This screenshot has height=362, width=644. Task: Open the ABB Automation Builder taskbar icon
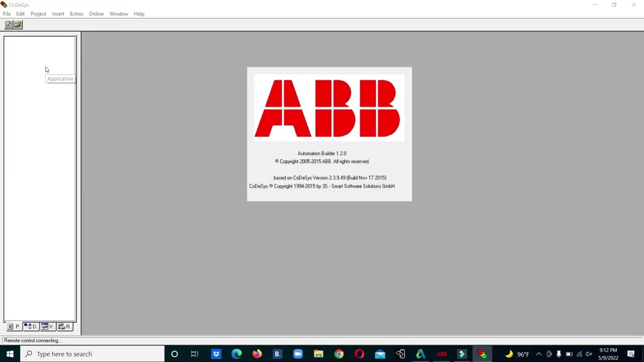(x=441, y=354)
